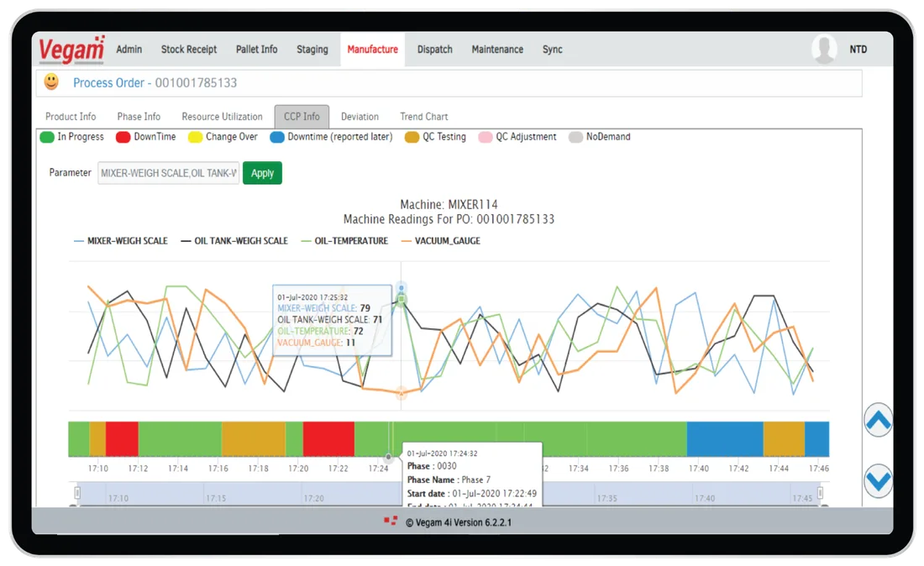The width and height of the screenshot is (924, 566).
Task: Click the NTD username
Action: tap(858, 50)
